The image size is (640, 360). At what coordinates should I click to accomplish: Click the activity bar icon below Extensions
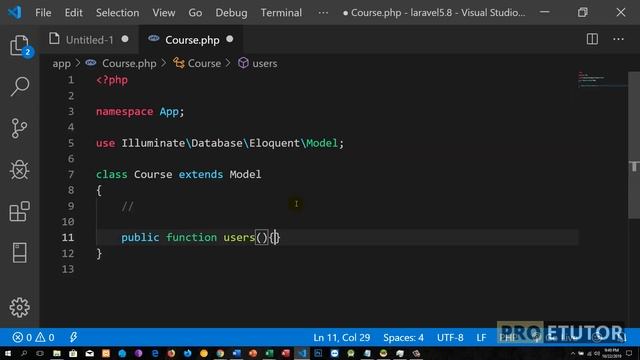pos(19,253)
